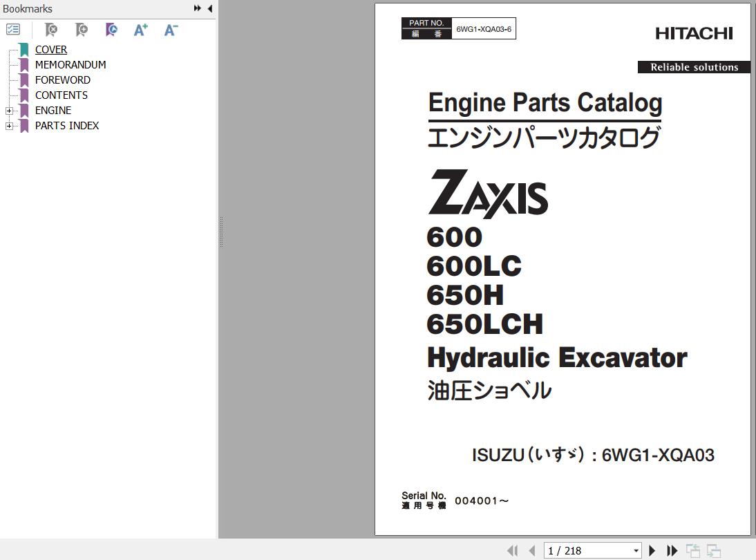The width and height of the screenshot is (756, 560).
Task: Open the COVER bookmark
Action: tap(50, 50)
